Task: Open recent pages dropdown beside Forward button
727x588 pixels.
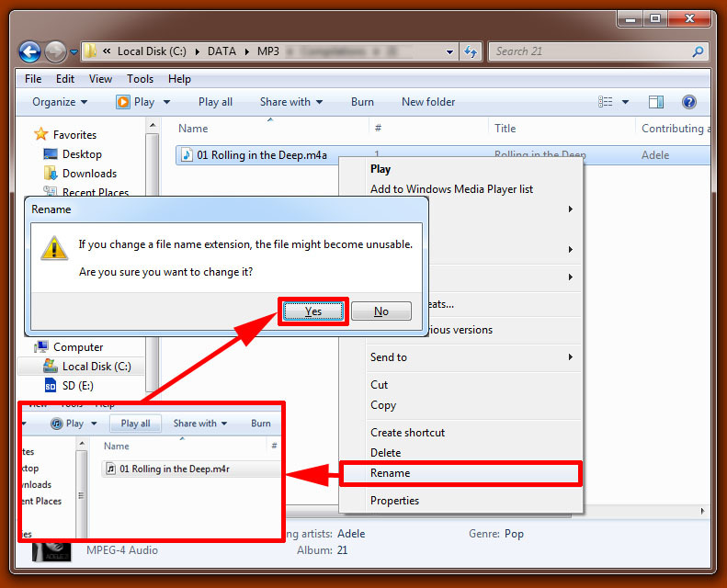Action: click(74, 51)
